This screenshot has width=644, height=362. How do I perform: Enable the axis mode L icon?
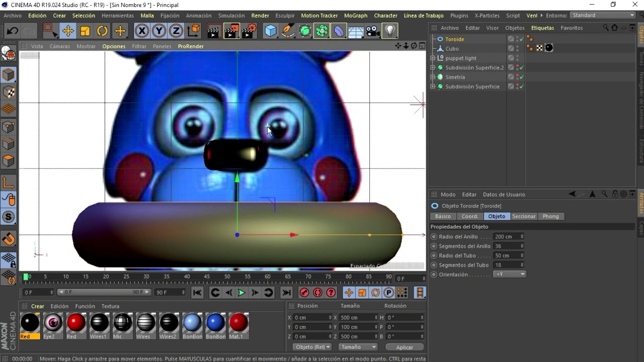tap(9, 183)
